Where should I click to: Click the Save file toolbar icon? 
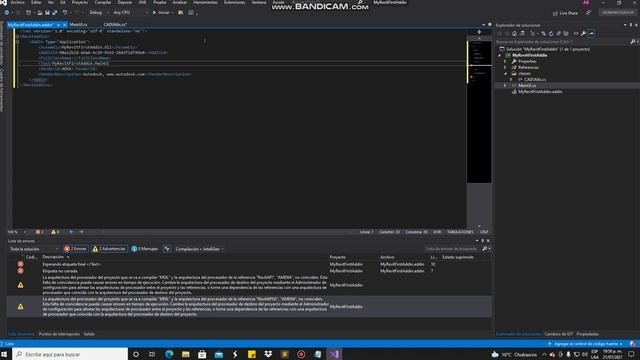[47, 13]
